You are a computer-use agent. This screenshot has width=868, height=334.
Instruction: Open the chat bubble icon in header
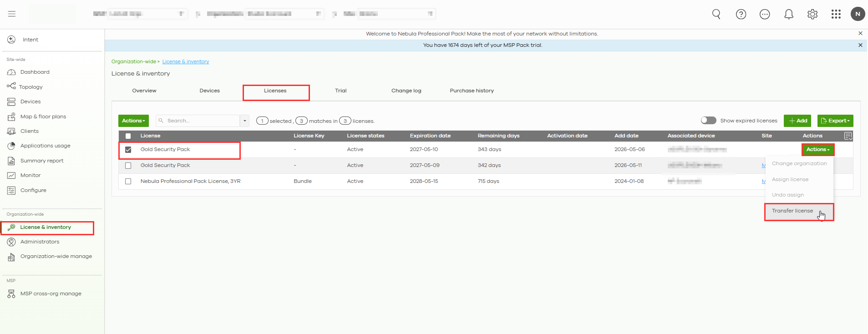(765, 14)
